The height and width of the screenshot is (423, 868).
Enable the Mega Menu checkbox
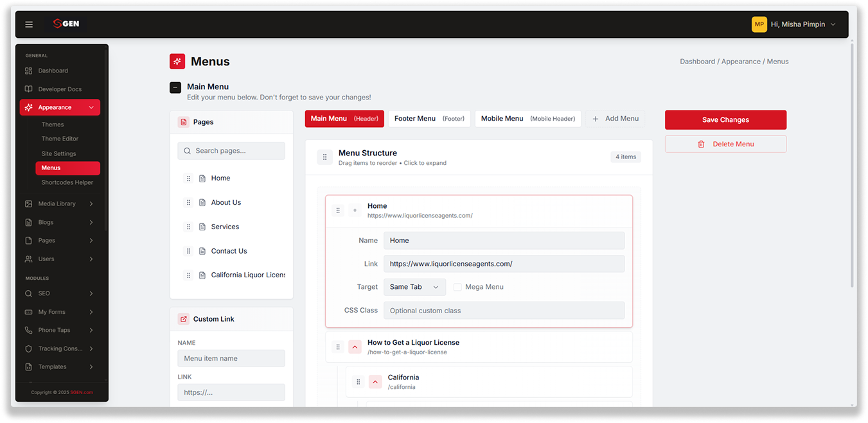[457, 287]
